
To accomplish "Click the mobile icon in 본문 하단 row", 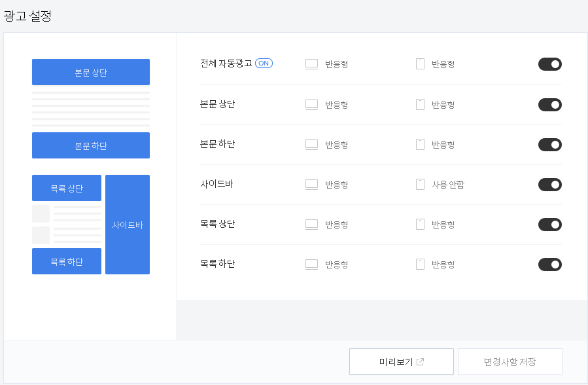I will click(420, 145).
